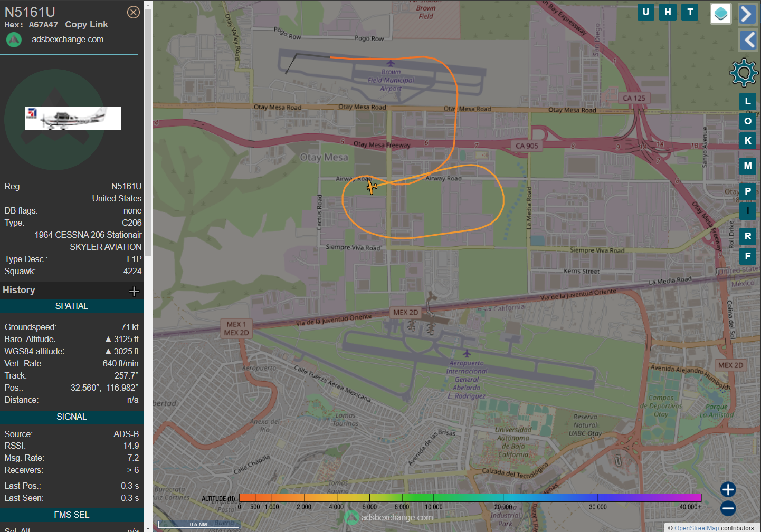The image size is (761, 532).
Task: Toggle the F map option button
Action: point(748,256)
